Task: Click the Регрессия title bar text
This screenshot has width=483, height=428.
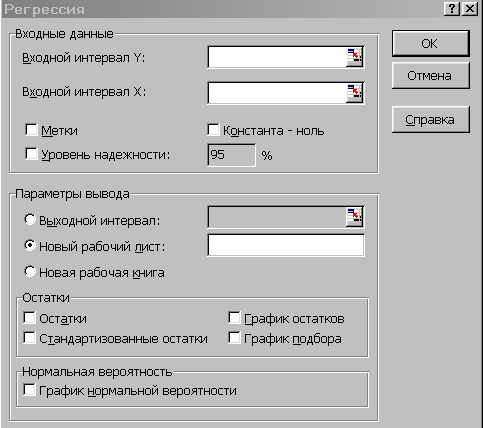Action: (x=45, y=9)
